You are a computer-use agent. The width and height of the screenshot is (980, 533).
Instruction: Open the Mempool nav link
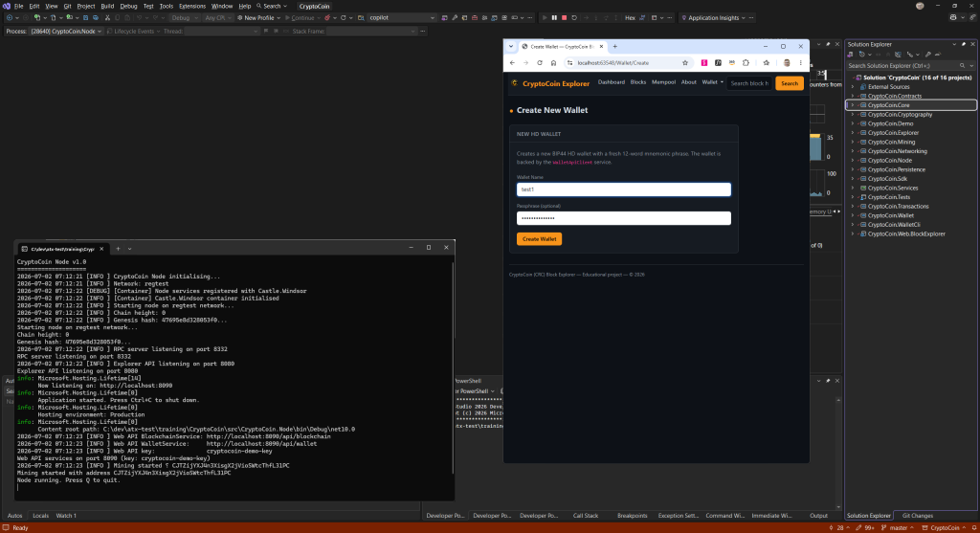663,82
